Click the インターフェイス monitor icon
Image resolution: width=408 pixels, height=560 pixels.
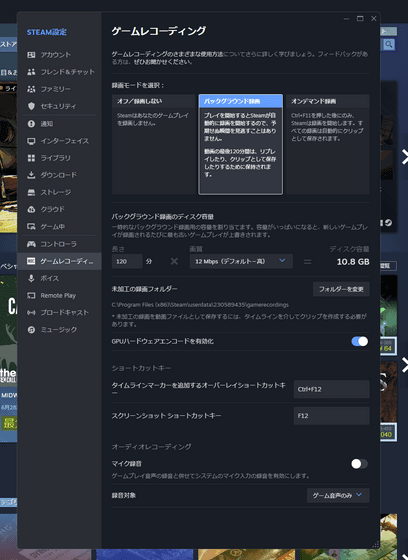(x=31, y=141)
